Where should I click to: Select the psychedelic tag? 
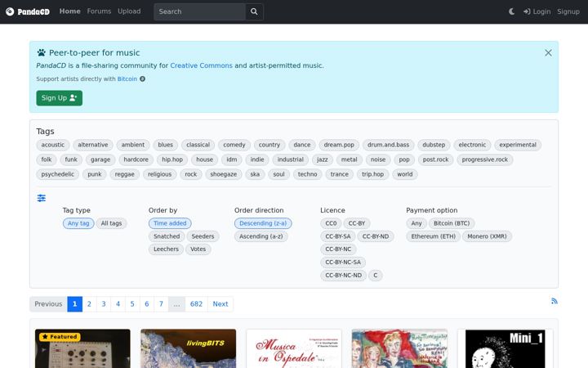point(58,175)
